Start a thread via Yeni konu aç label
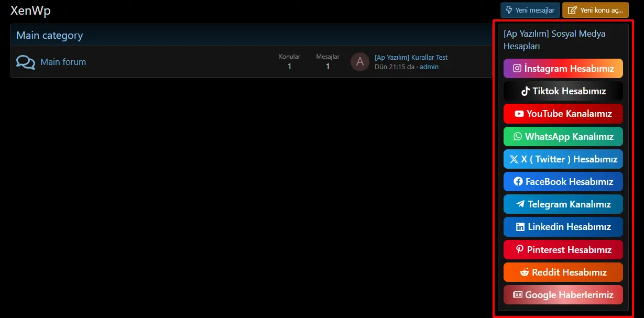Image resolution: width=644 pixels, height=318 pixels. 602,10
